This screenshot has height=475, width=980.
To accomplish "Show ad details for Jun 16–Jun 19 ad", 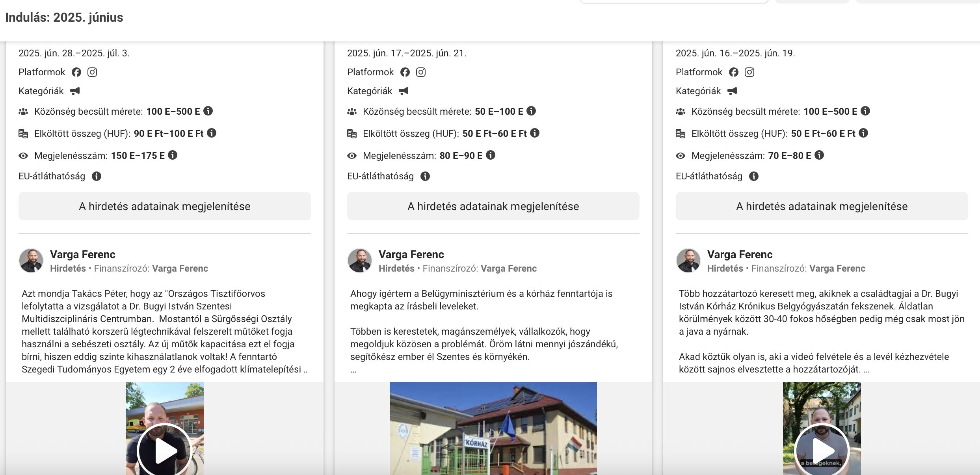I will (x=822, y=206).
